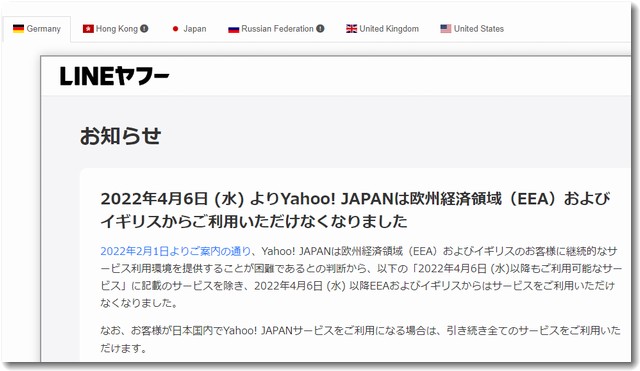Click the warning badge beside Russian Federation
This screenshot has height=371, width=640.
320,29
